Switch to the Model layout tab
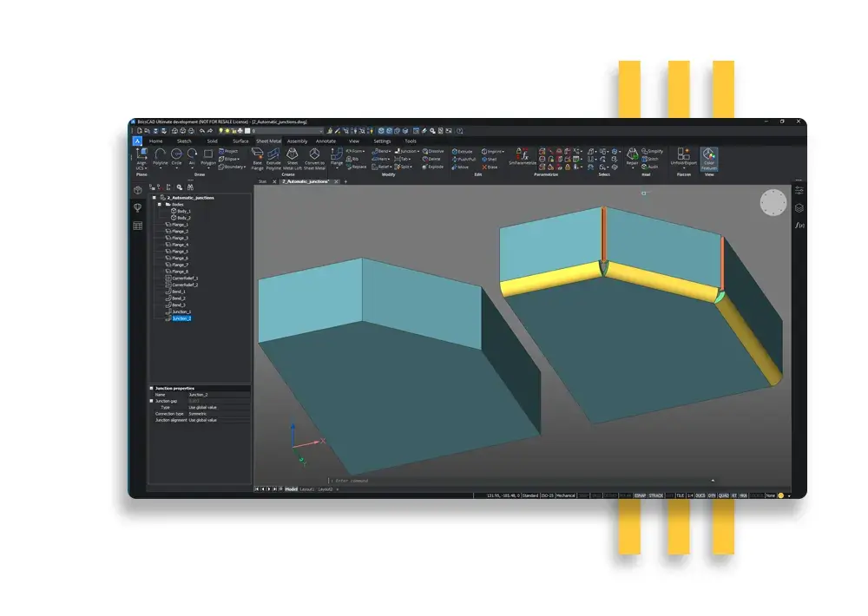The image size is (868, 616). pos(291,489)
